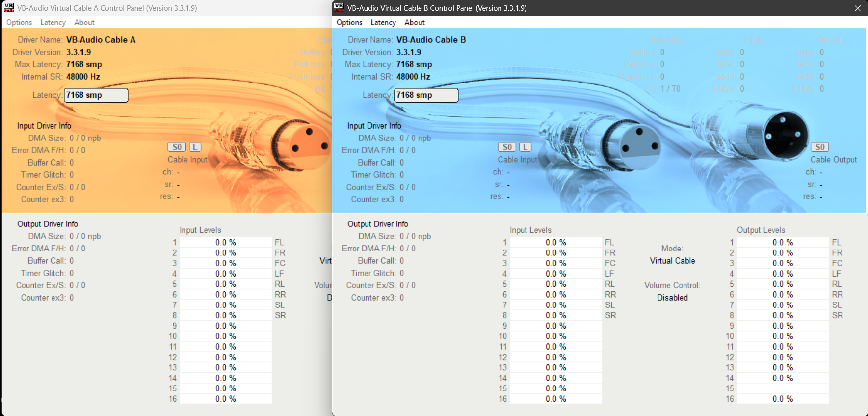The image size is (868, 416).
Task: Click 'Input Driver Info' heading in Cable B
Action: (374, 126)
